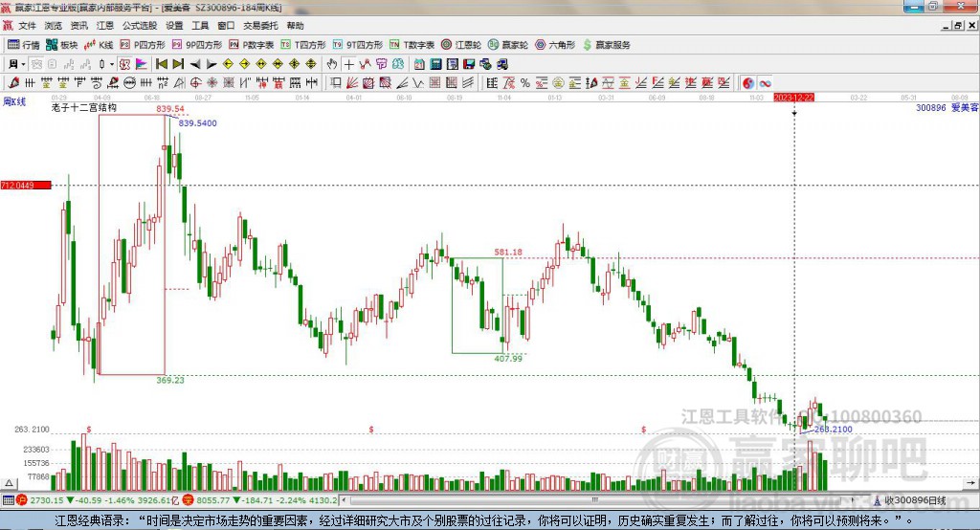Image resolution: width=980 pixels, height=530 pixels.
Task: Click the right scroll arrow beside volume
Action: 970,482
